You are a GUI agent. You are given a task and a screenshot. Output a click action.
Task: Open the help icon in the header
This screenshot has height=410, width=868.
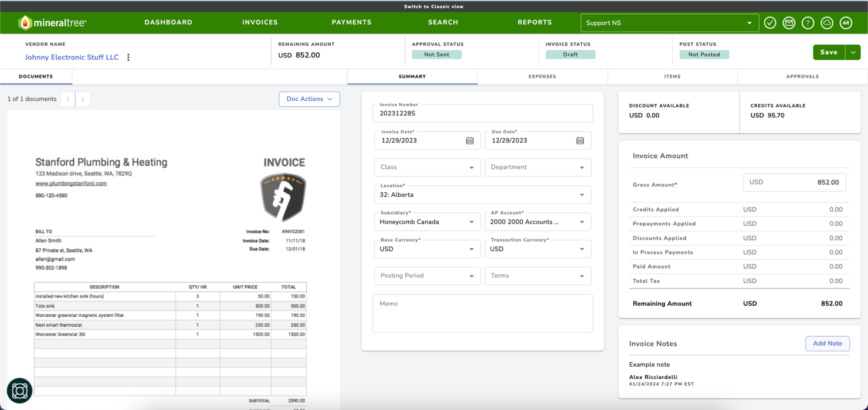(x=808, y=22)
